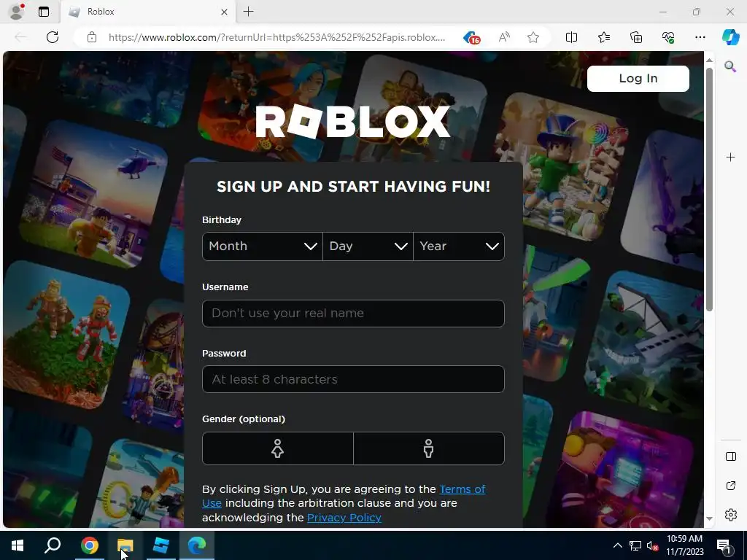Refresh the page with reload icon
The width and height of the screenshot is (747, 560).
(53, 37)
